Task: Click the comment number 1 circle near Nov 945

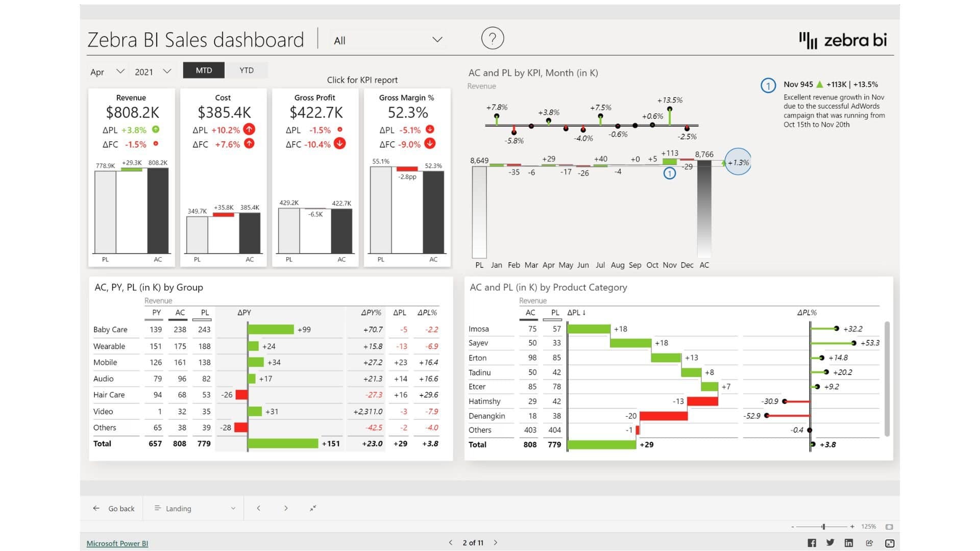Action: [768, 85]
